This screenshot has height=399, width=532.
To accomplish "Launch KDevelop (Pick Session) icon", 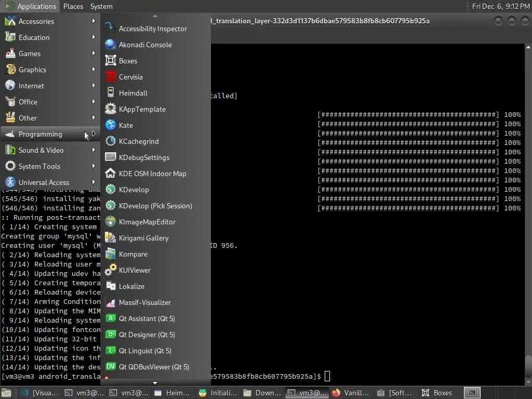I will (x=110, y=206).
